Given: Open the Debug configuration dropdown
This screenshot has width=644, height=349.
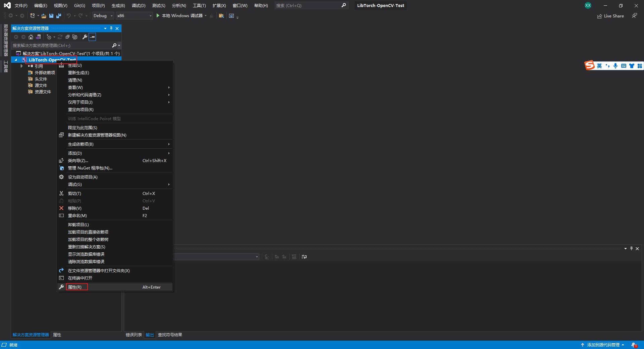Looking at the screenshot, I should tap(103, 16).
